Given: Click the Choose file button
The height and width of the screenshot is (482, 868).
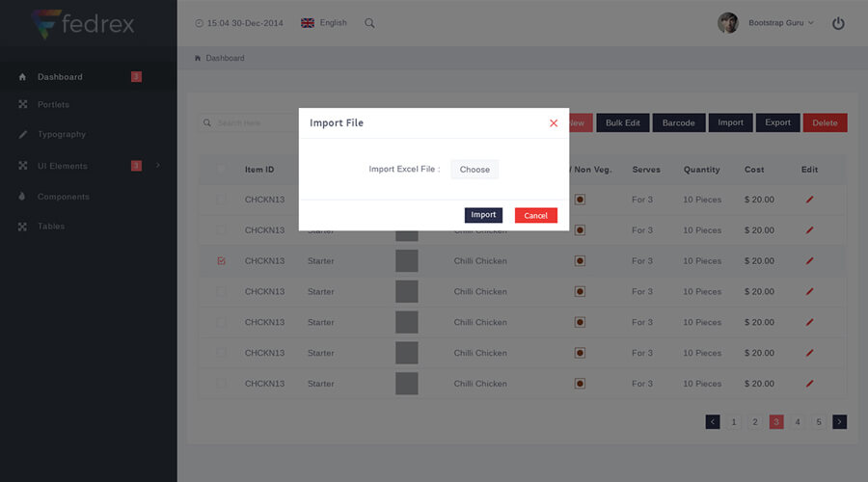Looking at the screenshot, I should pos(475,170).
